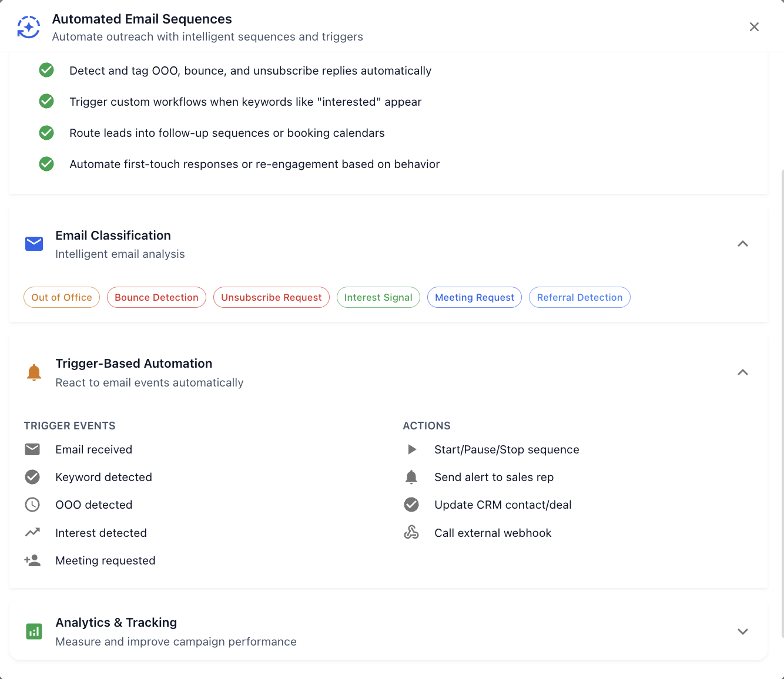The height and width of the screenshot is (679, 784).
Task: Click the Bounce Detection label
Action: tap(156, 297)
